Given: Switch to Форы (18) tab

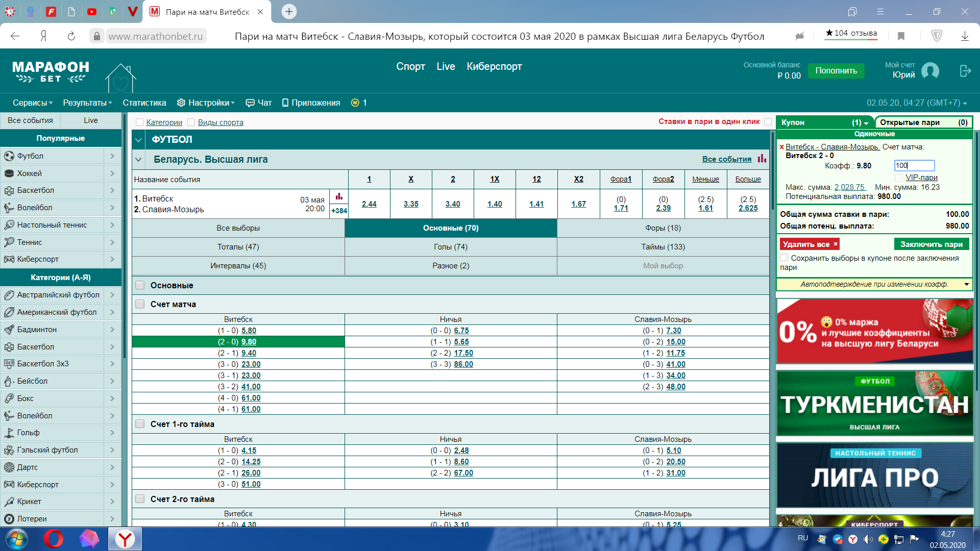Looking at the screenshot, I should pos(663,228).
